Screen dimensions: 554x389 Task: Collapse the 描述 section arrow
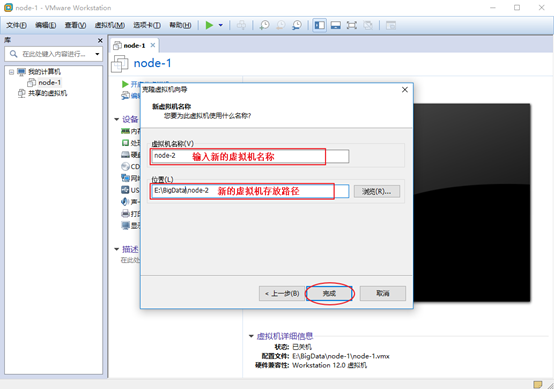point(117,249)
